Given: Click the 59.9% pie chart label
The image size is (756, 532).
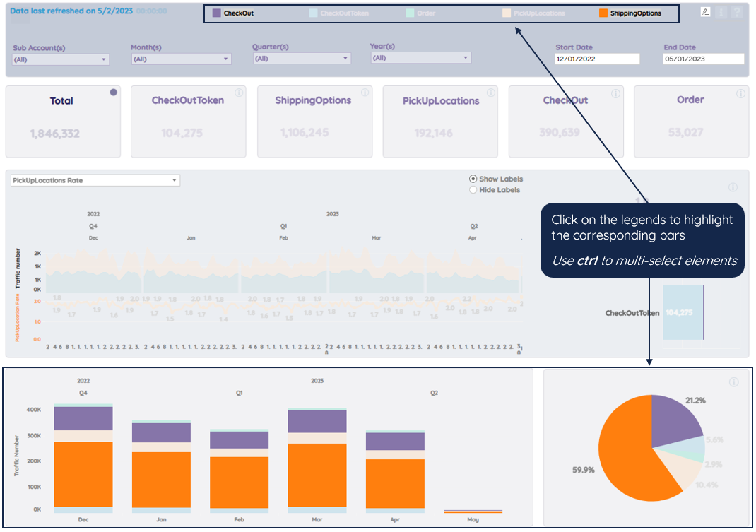Looking at the screenshot, I should click(x=584, y=470).
